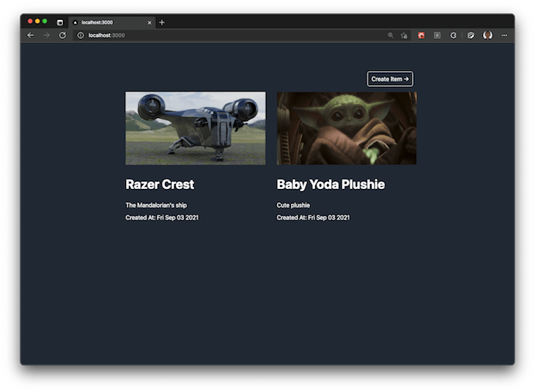Open the user profile avatar

tap(487, 35)
